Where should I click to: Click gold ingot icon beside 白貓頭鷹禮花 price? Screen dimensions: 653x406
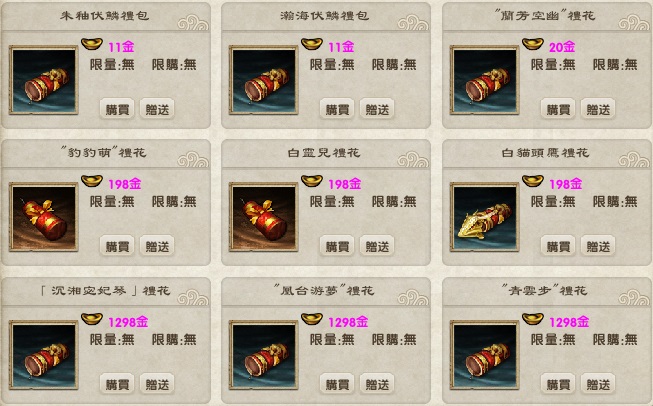[x=533, y=181]
